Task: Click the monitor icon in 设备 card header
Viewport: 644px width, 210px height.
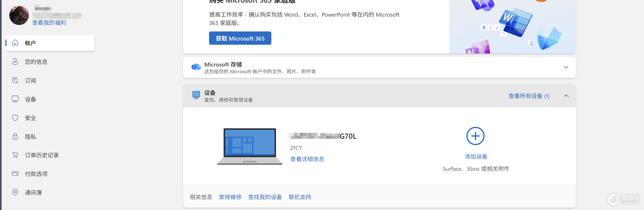Action: pos(196,95)
